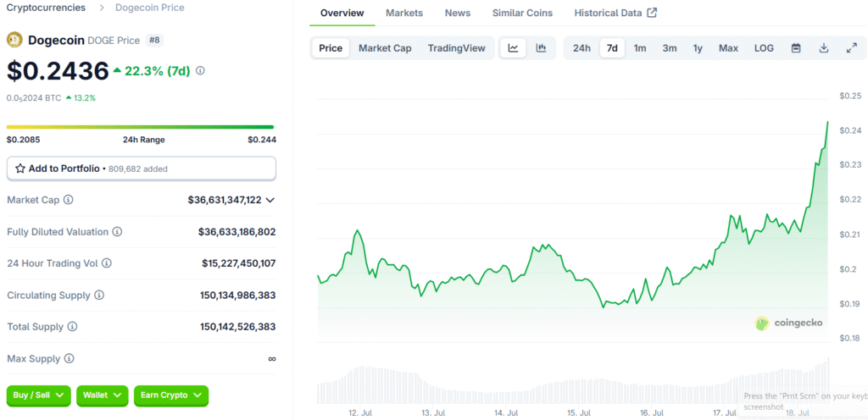Open the Earn Crypto dropdown

coord(170,395)
